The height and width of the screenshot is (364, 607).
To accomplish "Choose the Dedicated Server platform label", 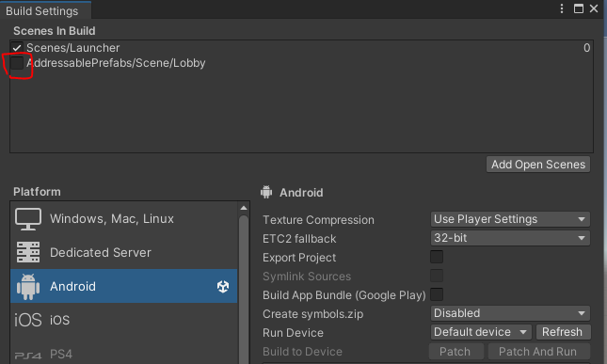I will [101, 253].
